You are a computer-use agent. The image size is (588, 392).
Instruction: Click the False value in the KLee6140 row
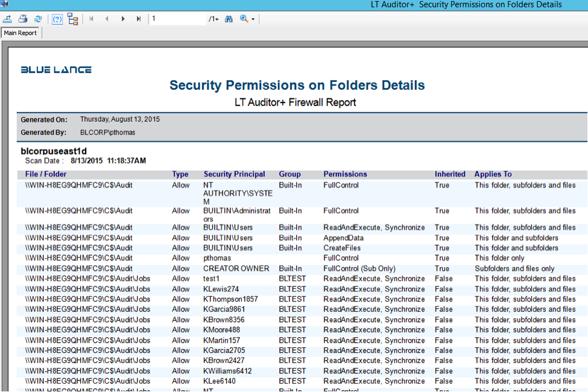click(444, 382)
